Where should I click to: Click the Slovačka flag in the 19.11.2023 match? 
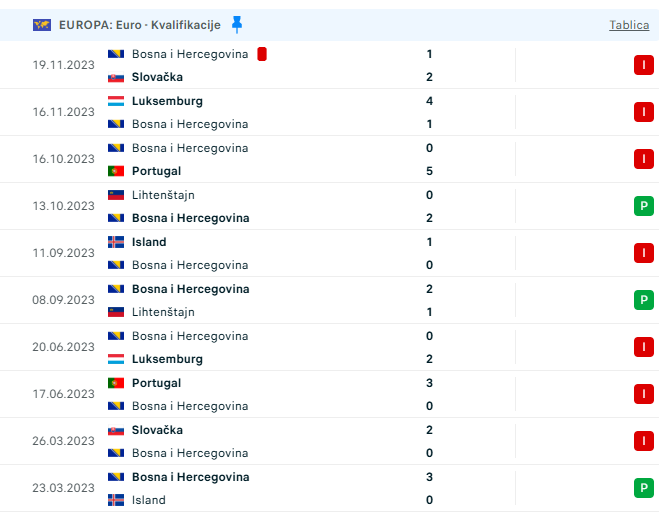tap(116, 77)
